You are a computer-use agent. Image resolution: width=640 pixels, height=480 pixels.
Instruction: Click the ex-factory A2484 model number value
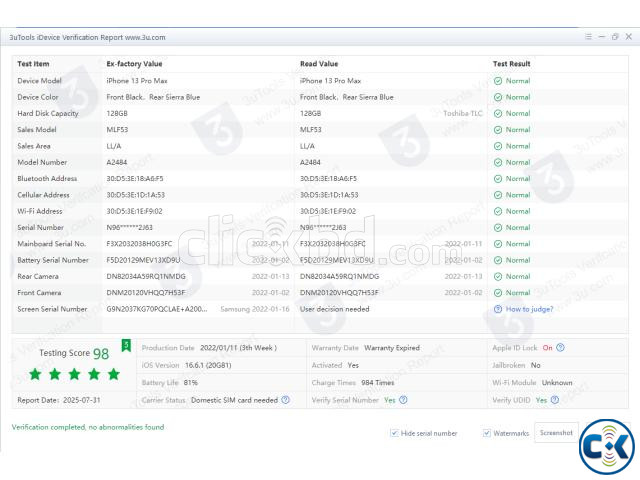pyautogui.click(x=117, y=162)
